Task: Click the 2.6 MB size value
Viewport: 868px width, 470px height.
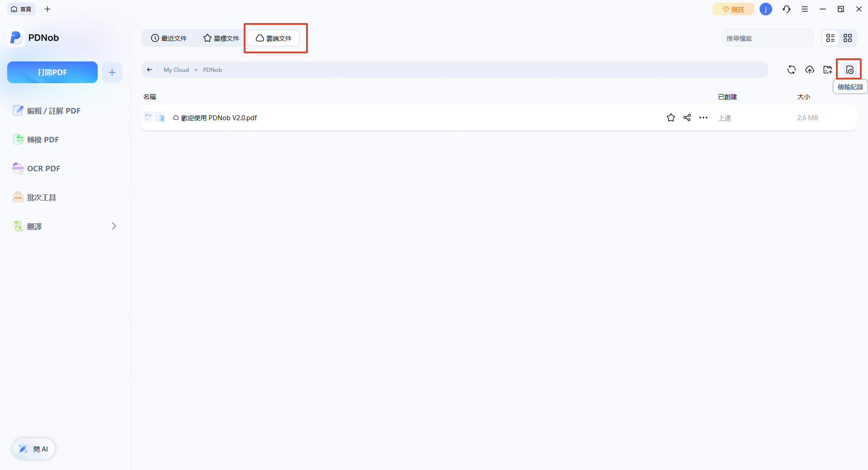Action: click(x=808, y=118)
